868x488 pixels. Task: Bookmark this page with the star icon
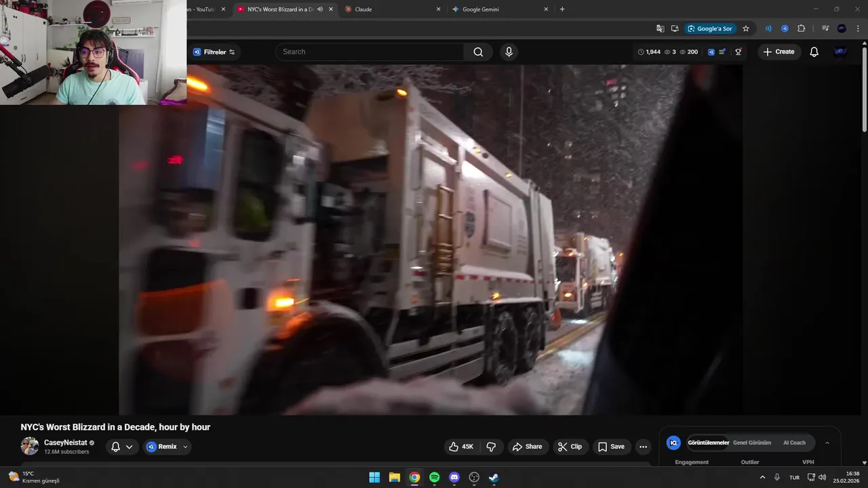(746, 28)
